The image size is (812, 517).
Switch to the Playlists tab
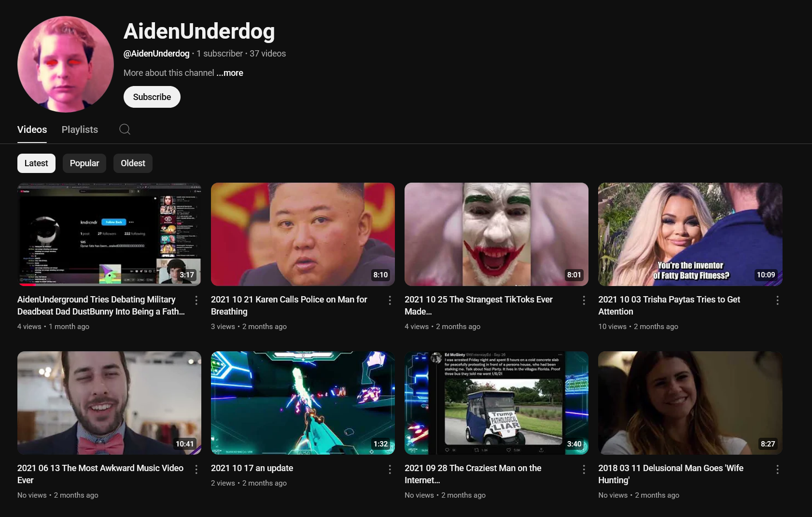point(80,129)
